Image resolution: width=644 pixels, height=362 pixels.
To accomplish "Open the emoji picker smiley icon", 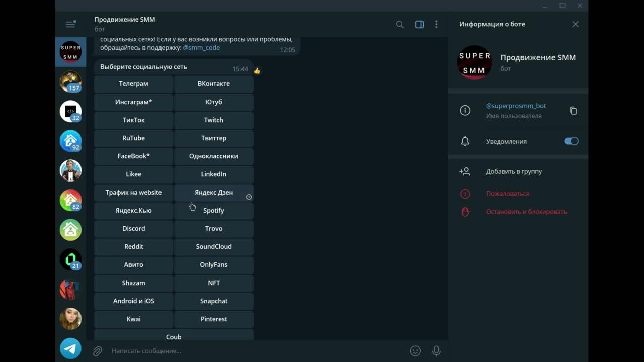I will pyautogui.click(x=415, y=351).
